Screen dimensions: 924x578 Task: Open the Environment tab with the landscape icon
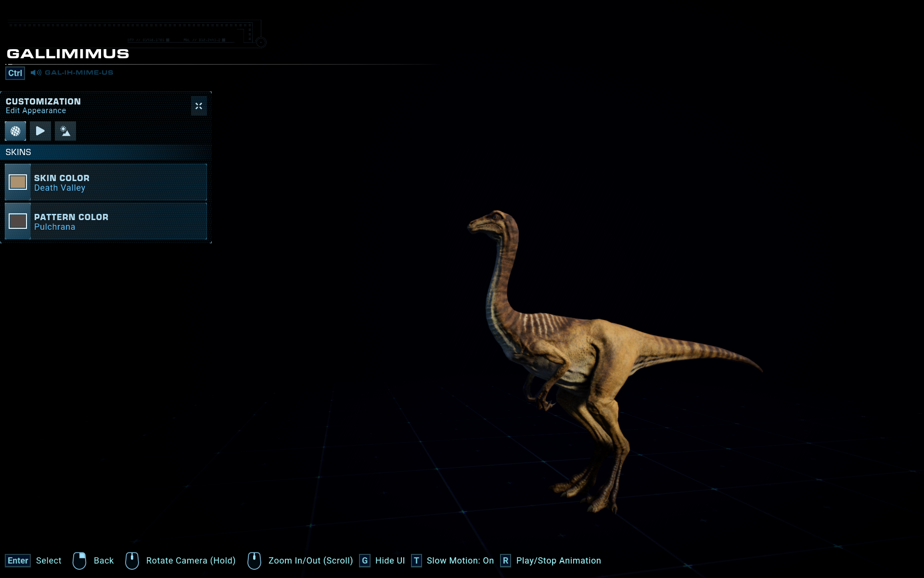pyautogui.click(x=65, y=131)
